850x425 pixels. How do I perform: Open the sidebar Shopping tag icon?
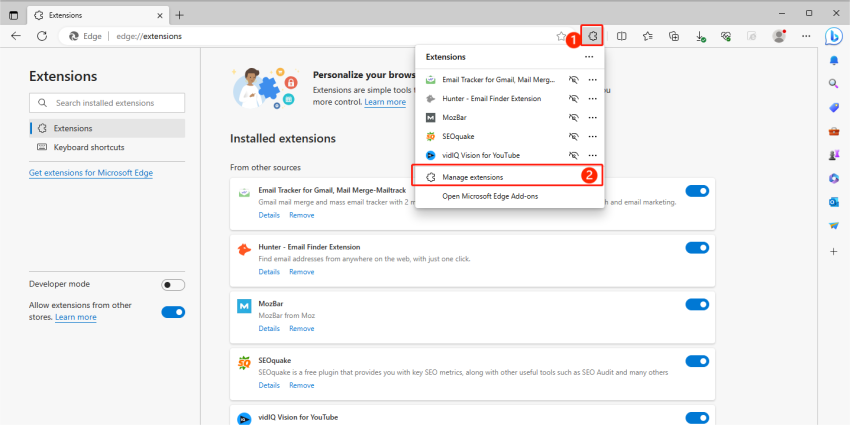click(x=834, y=107)
